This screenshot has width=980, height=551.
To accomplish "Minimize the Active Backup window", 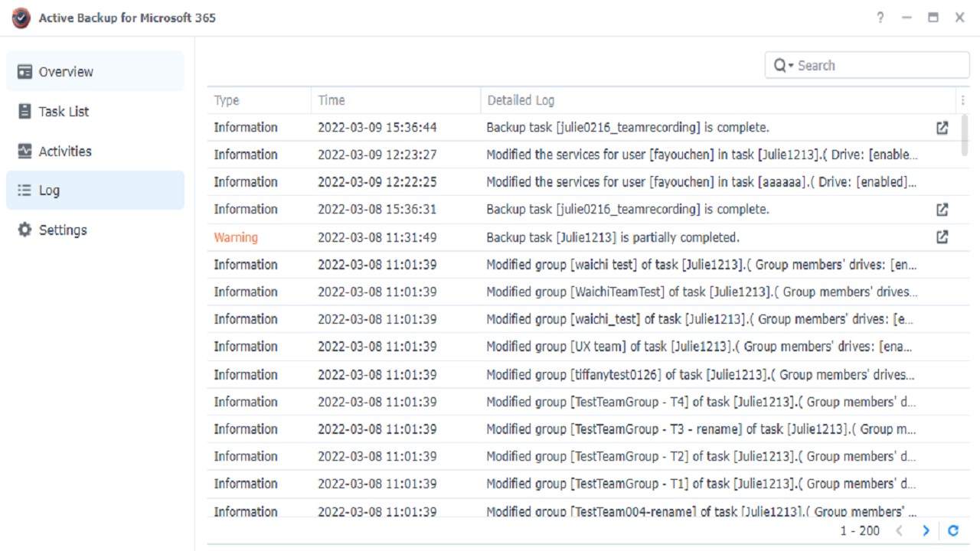I will pos(907,18).
